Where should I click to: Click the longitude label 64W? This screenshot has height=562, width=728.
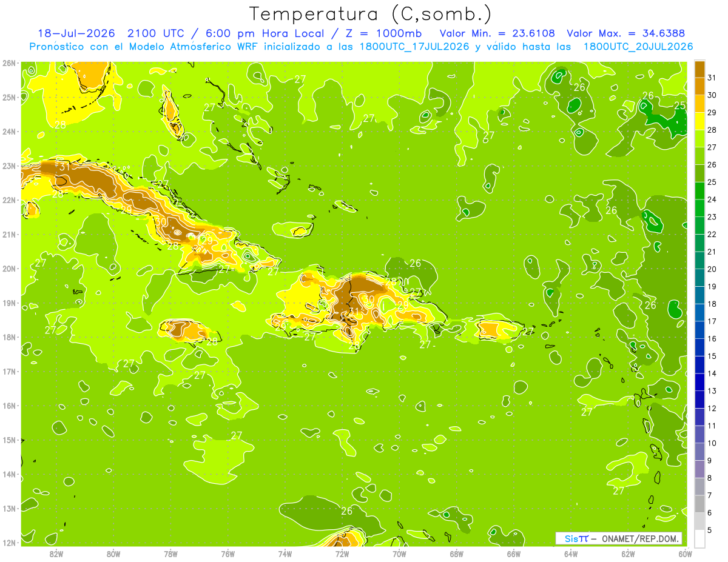coord(571,554)
